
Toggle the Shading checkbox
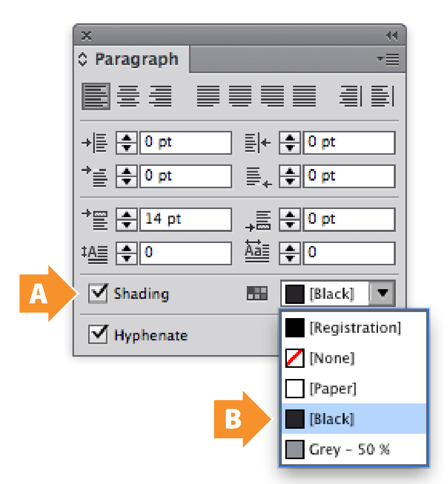click(x=98, y=293)
